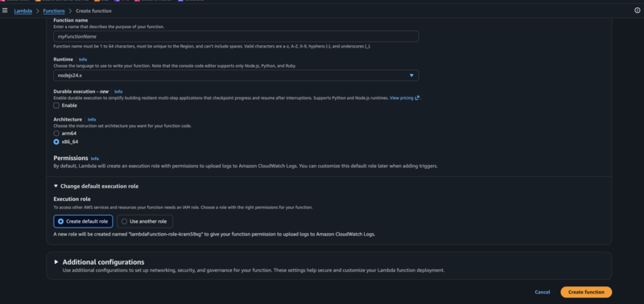Click the Cancel button

click(x=542, y=292)
